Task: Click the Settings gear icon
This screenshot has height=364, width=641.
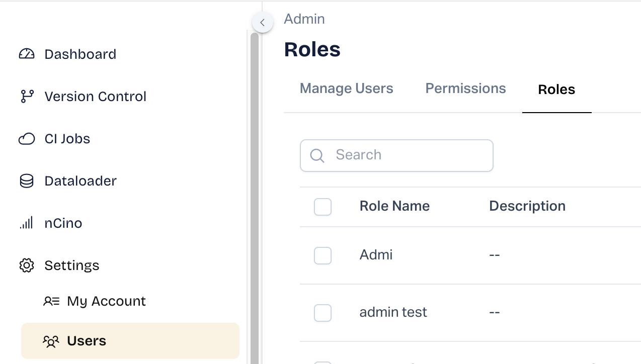Action: click(27, 265)
